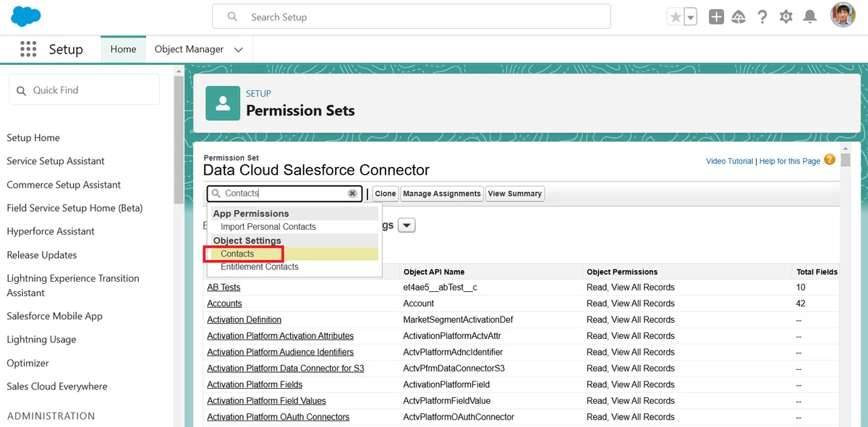Clear the Contacts search text box
This screenshot has height=427, width=868.
(x=352, y=194)
